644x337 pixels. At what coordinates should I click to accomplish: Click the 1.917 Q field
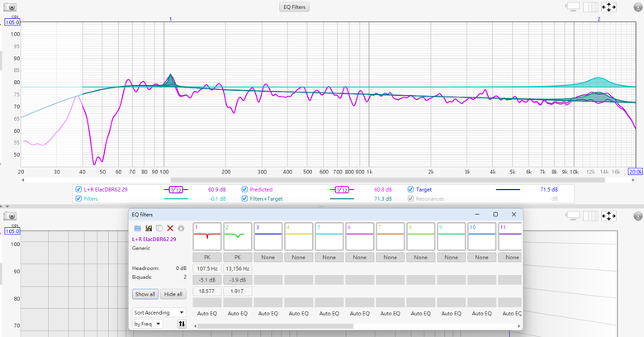(x=238, y=291)
